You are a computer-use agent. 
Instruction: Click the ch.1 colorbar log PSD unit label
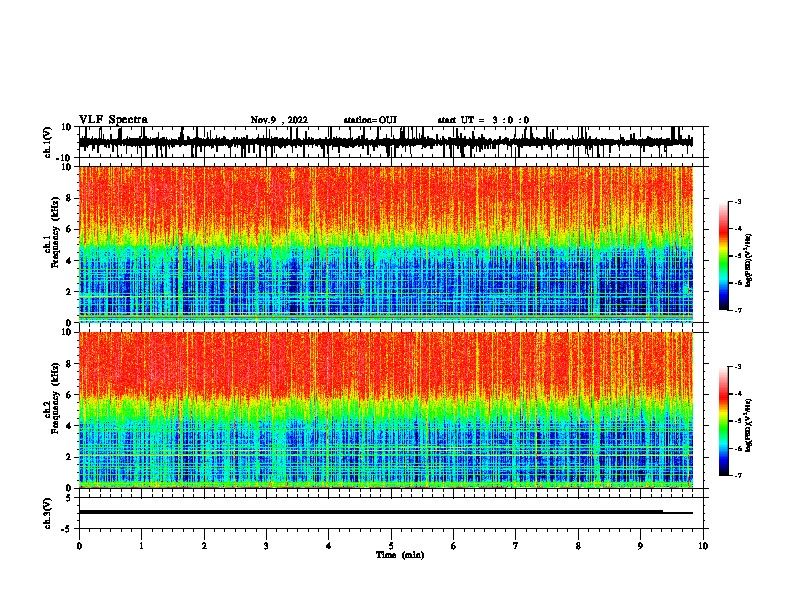coord(749,261)
